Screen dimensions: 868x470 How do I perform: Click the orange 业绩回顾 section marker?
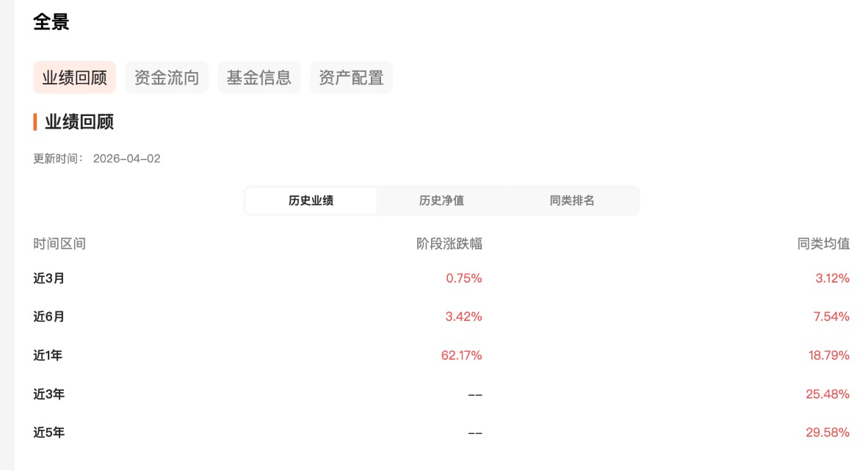[x=33, y=123]
